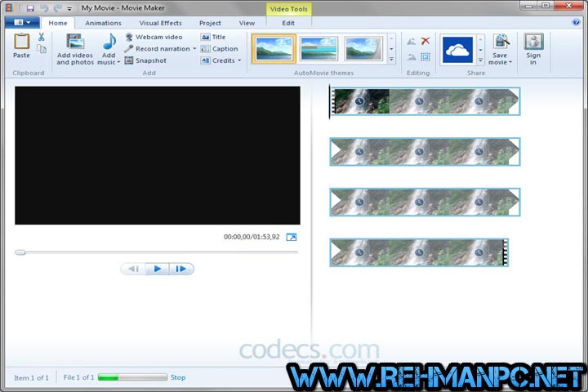Show next row of AutoMovie themes

click(x=391, y=49)
